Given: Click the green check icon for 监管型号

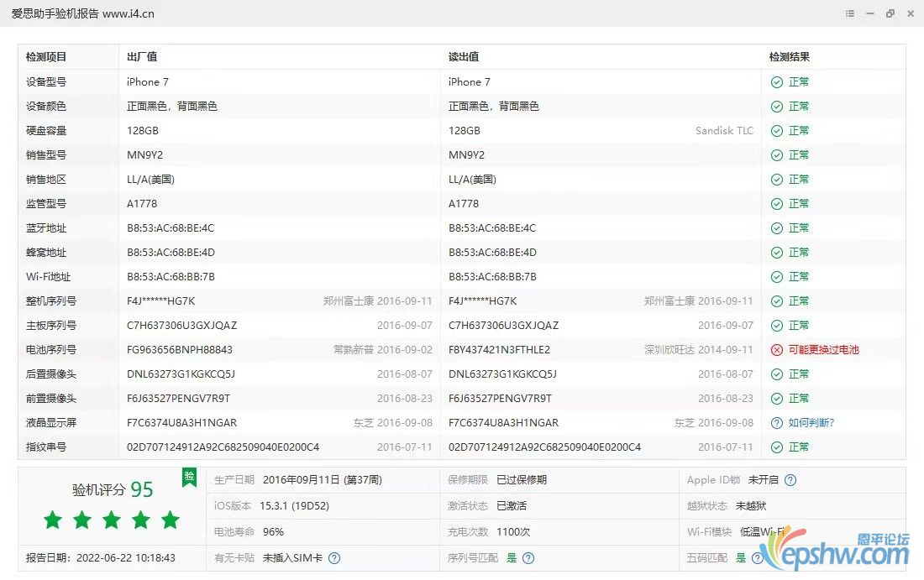Looking at the screenshot, I should (x=777, y=204).
